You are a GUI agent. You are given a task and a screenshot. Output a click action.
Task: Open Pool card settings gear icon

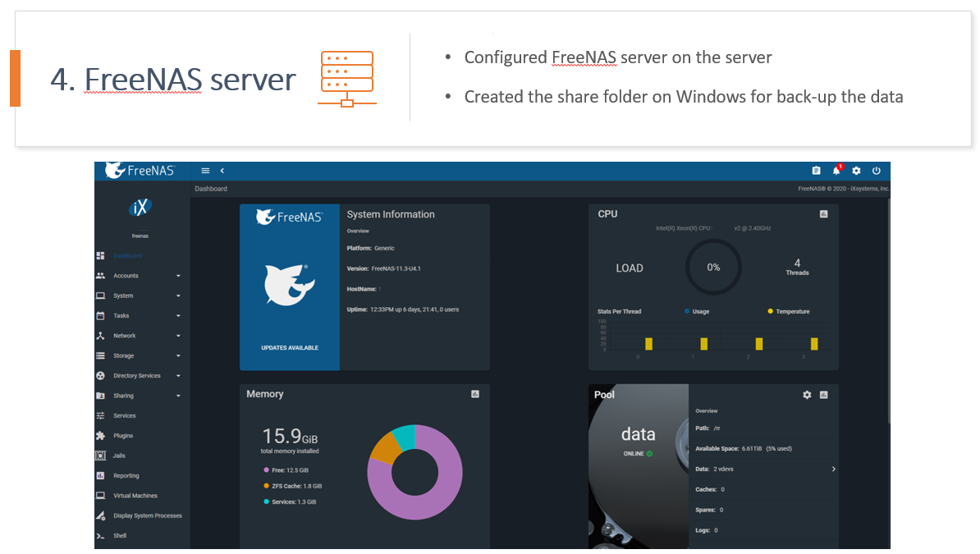pos(807,395)
